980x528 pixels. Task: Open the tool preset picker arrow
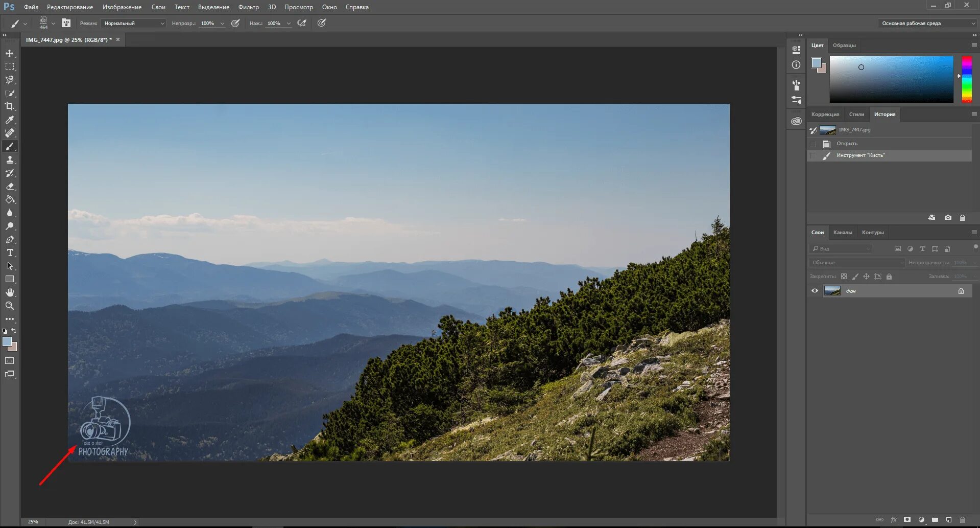pos(25,24)
